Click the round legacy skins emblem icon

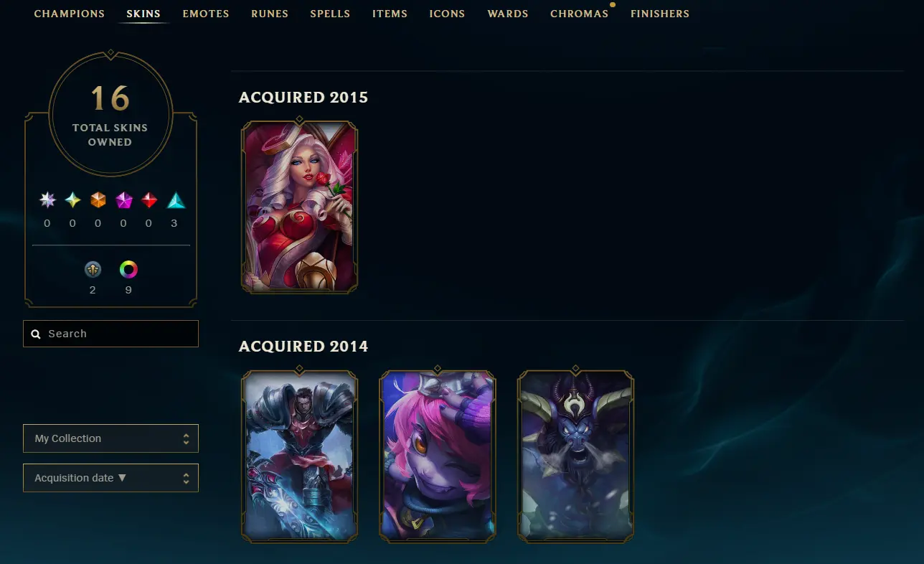point(93,269)
